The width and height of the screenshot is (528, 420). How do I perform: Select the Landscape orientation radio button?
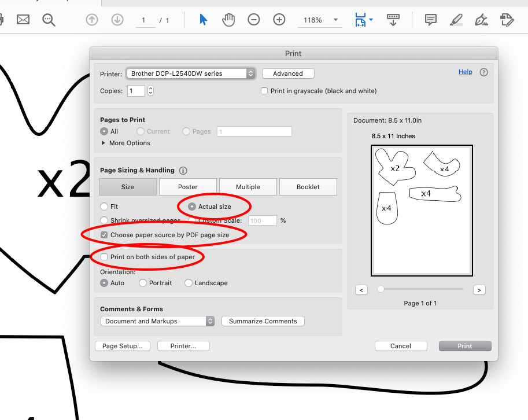(189, 283)
